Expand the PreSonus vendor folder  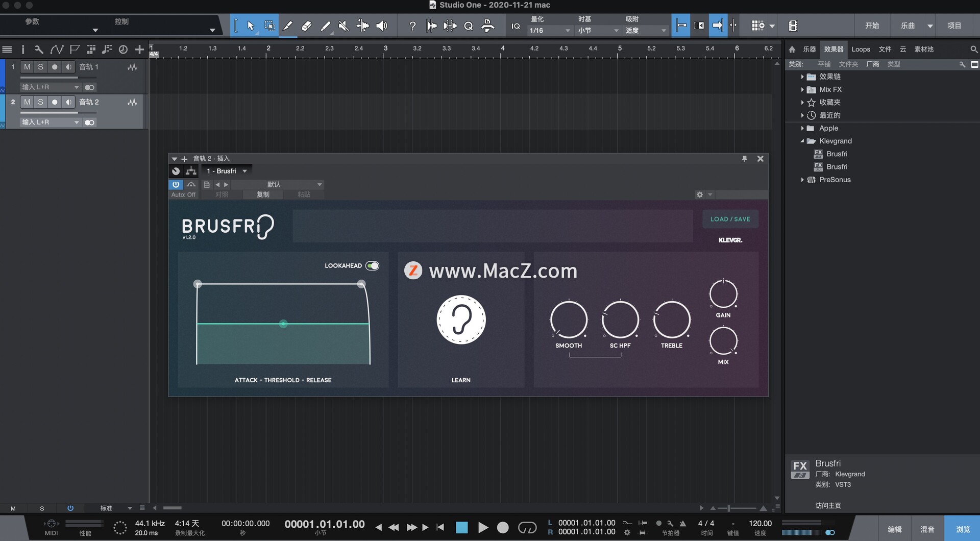(x=802, y=180)
